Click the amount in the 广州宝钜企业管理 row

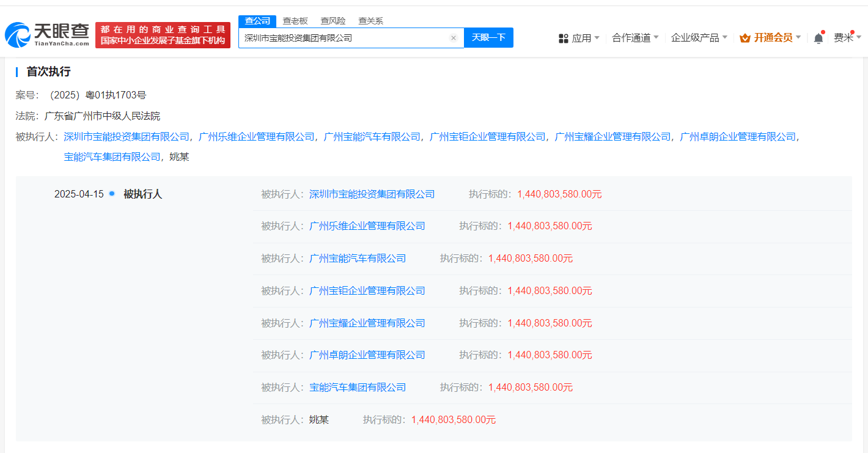point(550,291)
